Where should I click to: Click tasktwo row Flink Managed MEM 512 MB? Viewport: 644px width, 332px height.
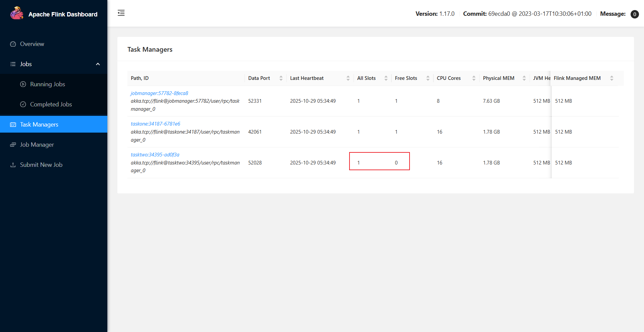563,163
